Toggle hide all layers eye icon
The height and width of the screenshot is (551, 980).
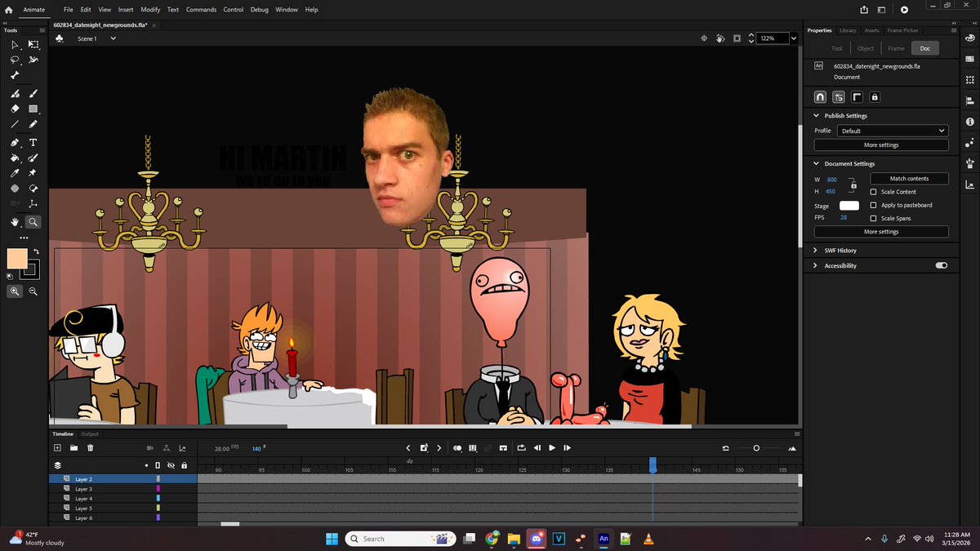pos(171,465)
